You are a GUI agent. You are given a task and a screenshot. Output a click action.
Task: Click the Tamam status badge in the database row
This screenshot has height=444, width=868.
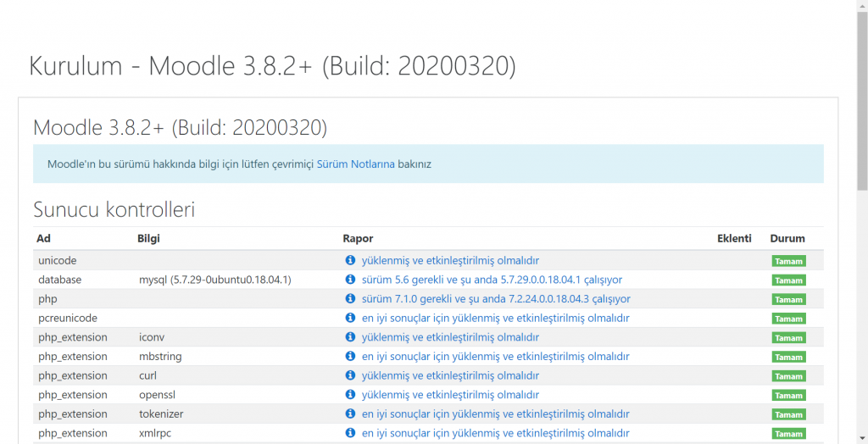[x=789, y=280]
